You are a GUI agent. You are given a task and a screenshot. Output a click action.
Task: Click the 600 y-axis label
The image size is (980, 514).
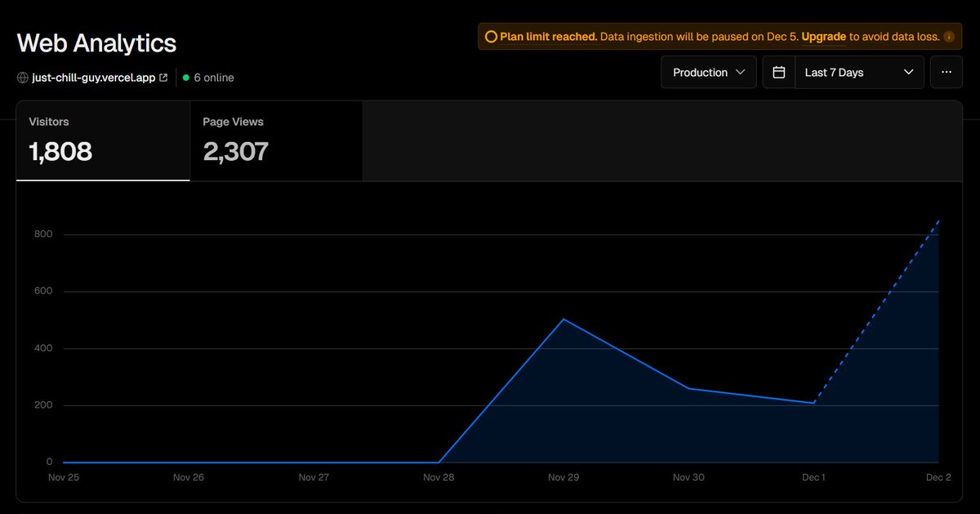point(43,292)
